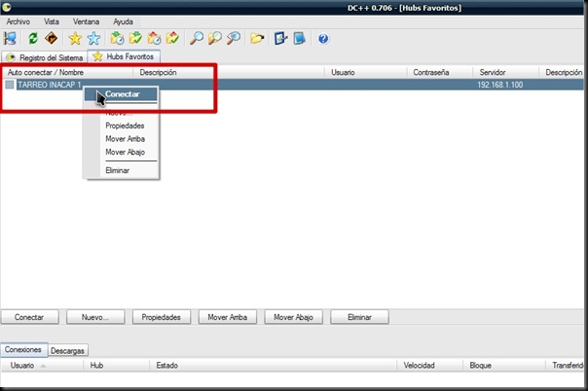Click the bottom Conectar button

coord(29,317)
